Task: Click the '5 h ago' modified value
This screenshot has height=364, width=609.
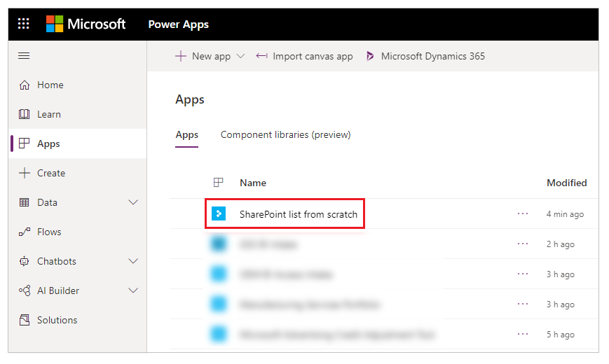Action: [561, 335]
